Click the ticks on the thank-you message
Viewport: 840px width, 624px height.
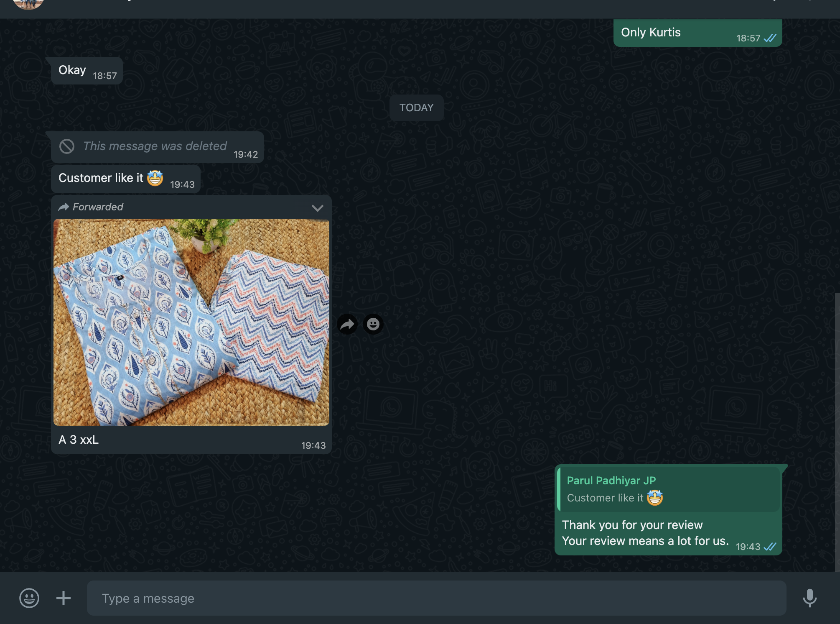point(770,547)
